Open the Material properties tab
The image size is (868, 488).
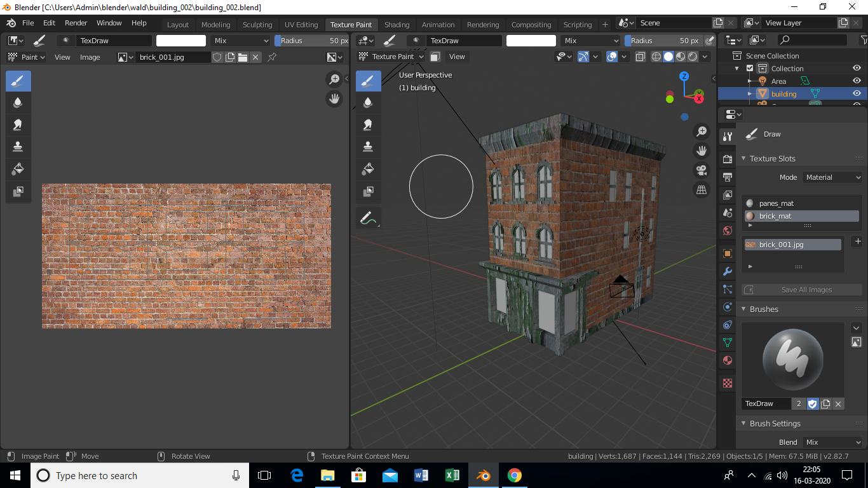[x=728, y=360]
